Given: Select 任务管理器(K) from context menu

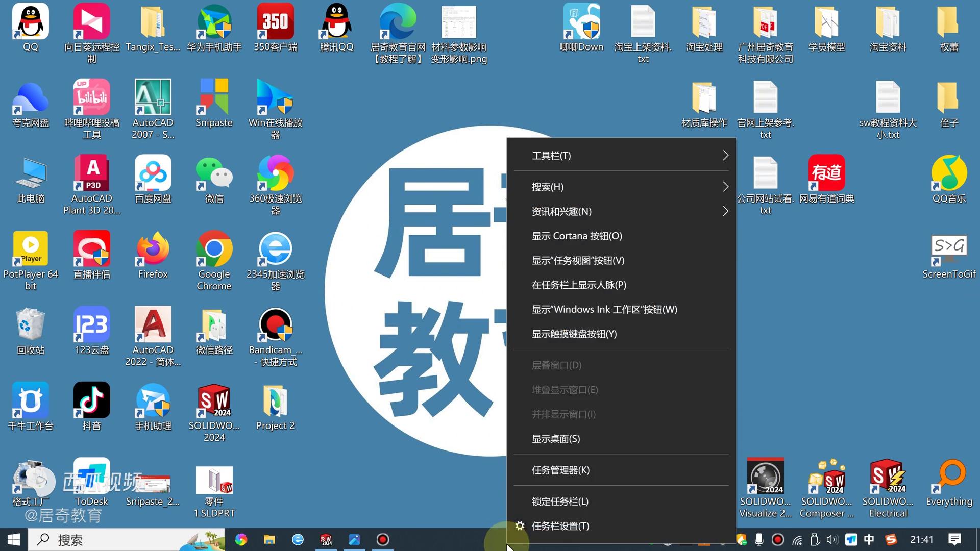Looking at the screenshot, I should [560, 470].
